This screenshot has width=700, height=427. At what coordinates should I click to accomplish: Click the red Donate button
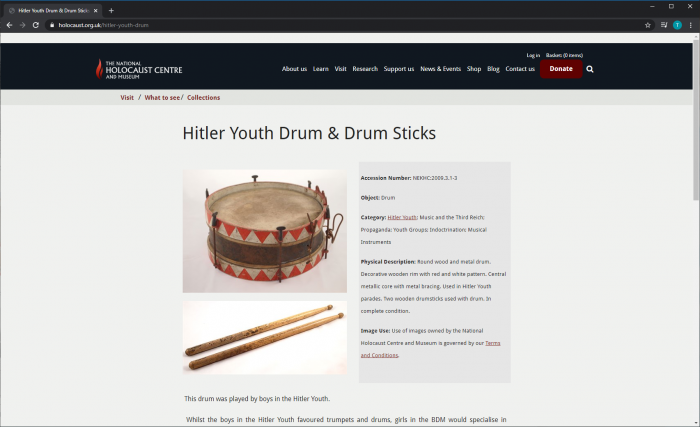pyautogui.click(x=561, y=69)
